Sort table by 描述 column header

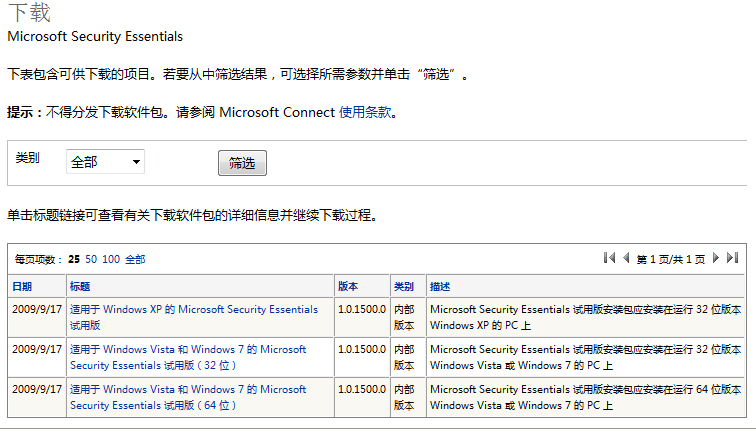[x=440, y=286]
